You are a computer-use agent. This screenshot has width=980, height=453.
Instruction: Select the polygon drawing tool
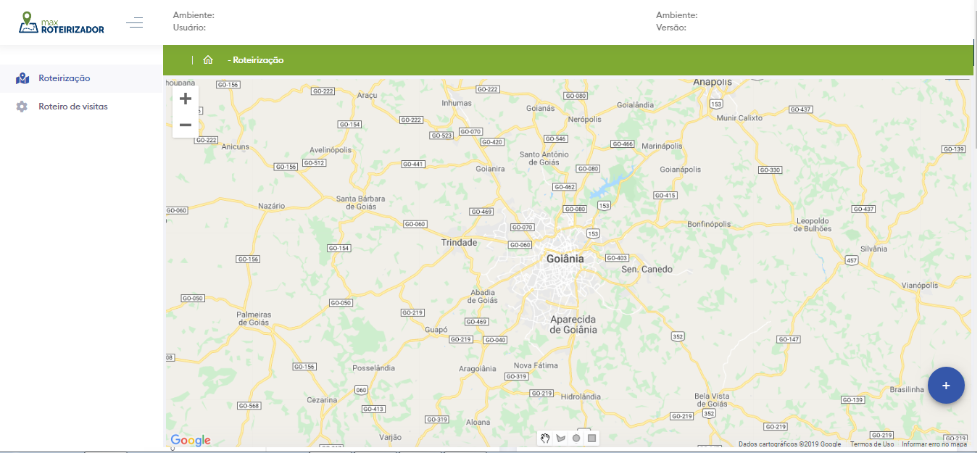561,438
